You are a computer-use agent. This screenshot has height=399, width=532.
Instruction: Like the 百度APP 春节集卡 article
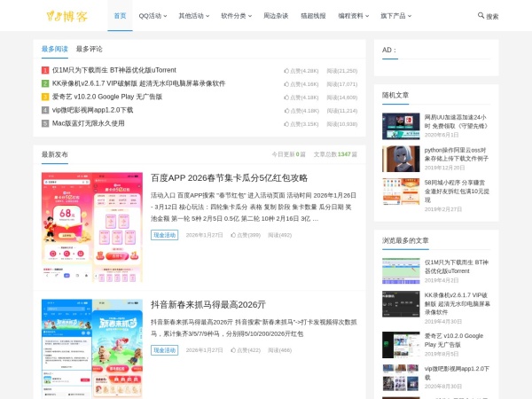[x=246, y=235]
